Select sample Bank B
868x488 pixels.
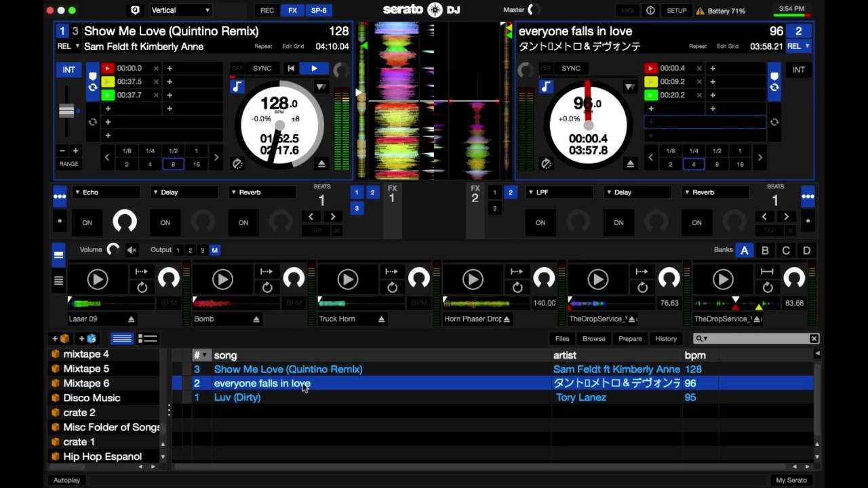765,250
